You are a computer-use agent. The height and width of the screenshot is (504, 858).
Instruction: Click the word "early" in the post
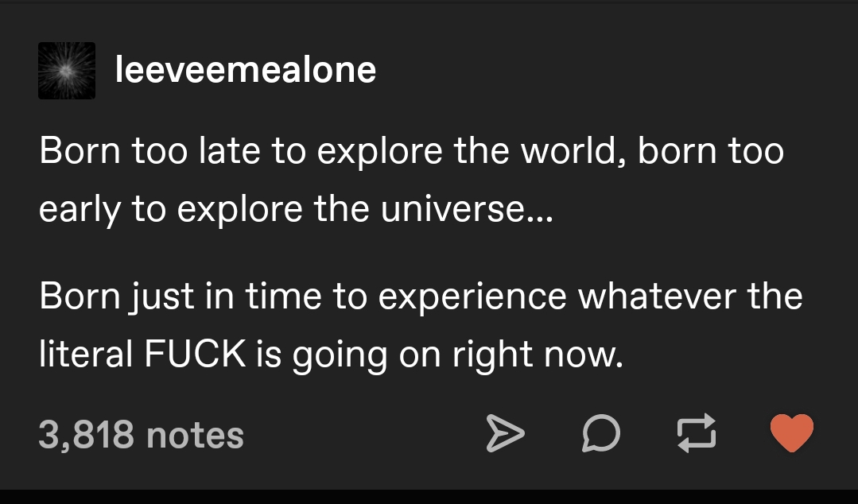[81, 208]
